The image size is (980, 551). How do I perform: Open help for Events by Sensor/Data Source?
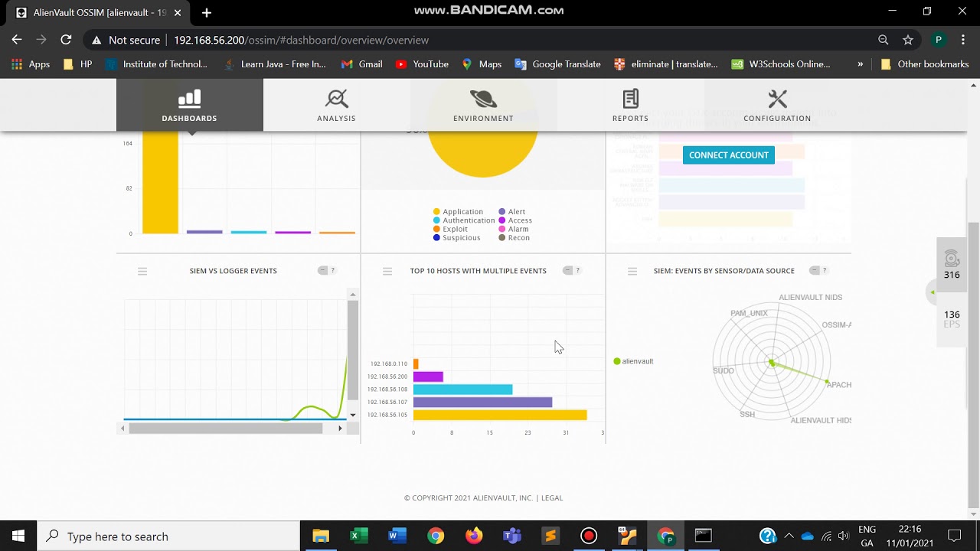click(824, 270)
